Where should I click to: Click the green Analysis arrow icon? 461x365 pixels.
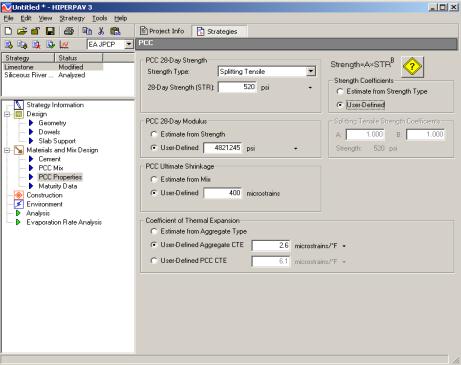[x=18, y=213]
